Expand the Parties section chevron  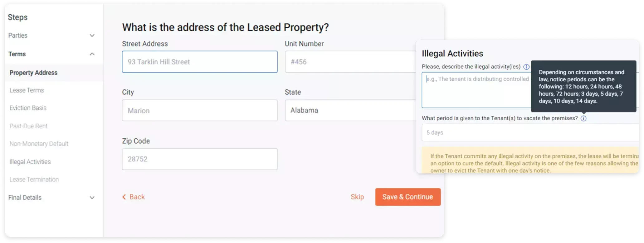[x=92, y=36]
